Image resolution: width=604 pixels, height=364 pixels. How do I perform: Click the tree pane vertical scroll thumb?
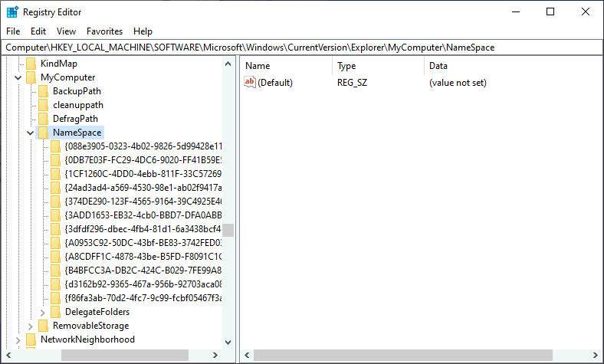228,231
